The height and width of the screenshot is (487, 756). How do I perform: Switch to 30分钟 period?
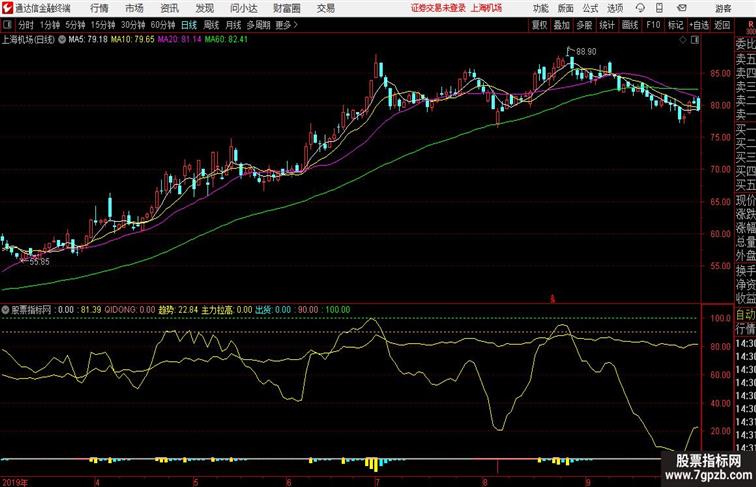tap(133, 25)
